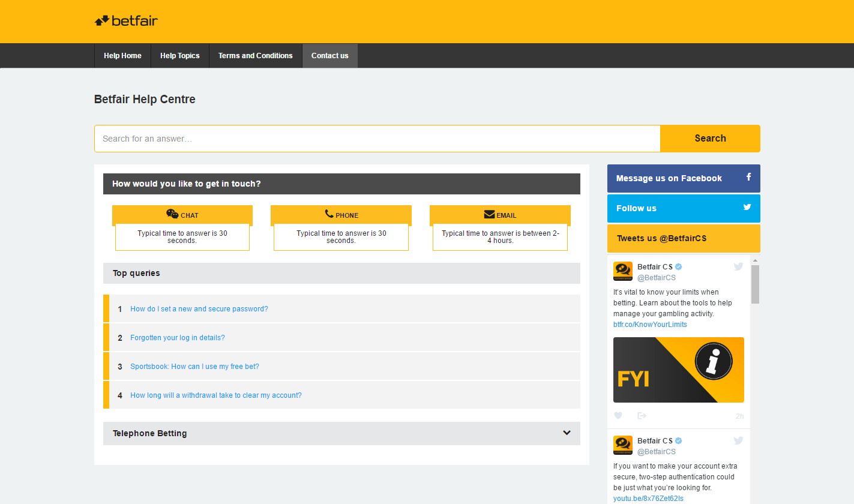Select the Contact us tab
Viewport: 854px width, 504px height.
(329, 56)
